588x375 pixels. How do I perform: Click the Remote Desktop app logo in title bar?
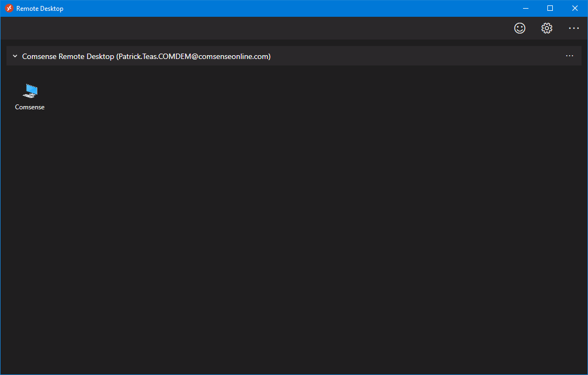coord(9,8)
